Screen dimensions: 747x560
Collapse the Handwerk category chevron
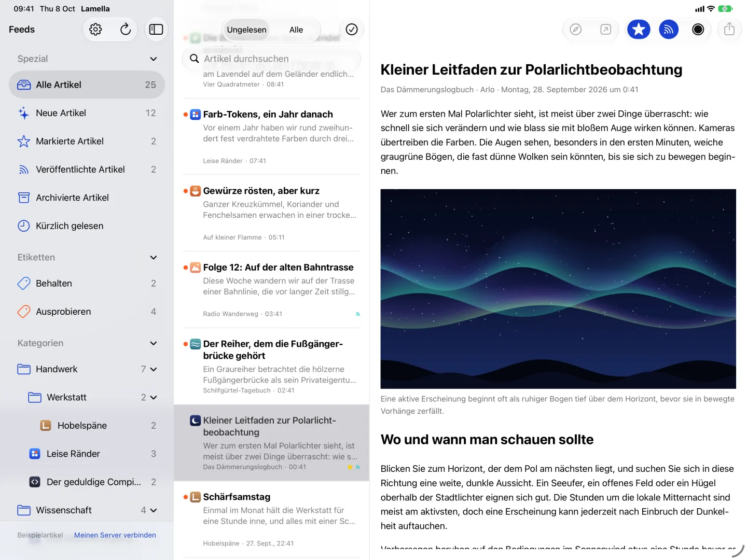click(154, 369)
